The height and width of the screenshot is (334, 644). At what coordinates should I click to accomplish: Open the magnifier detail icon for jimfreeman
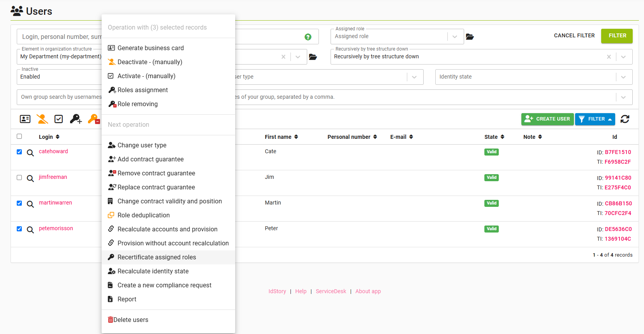tap(30, 178)
